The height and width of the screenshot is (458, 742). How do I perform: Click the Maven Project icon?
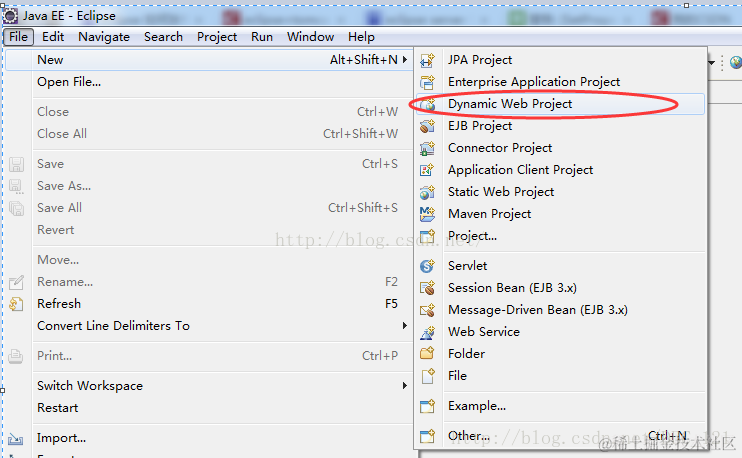(x=427, y=214)
